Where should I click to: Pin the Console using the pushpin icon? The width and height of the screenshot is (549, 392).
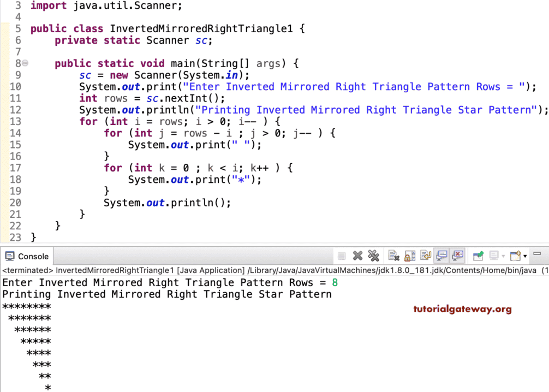click(x=479, y=256)
